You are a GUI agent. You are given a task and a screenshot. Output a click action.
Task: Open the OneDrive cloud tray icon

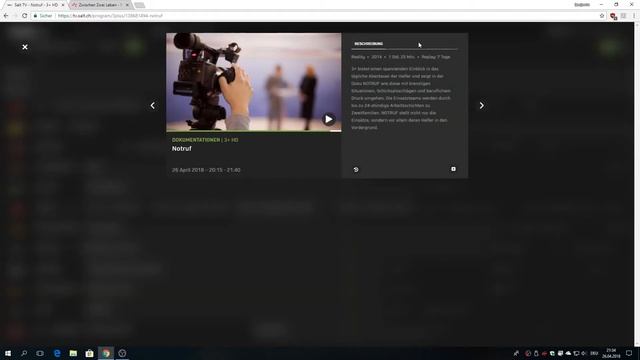tap(568, 353)
